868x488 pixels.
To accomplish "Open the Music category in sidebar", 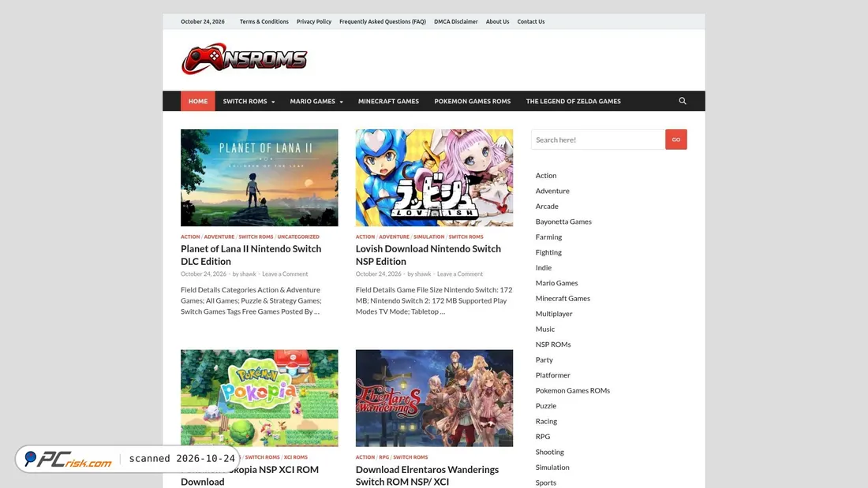I will pyautogui.click(x=544, y=330).
